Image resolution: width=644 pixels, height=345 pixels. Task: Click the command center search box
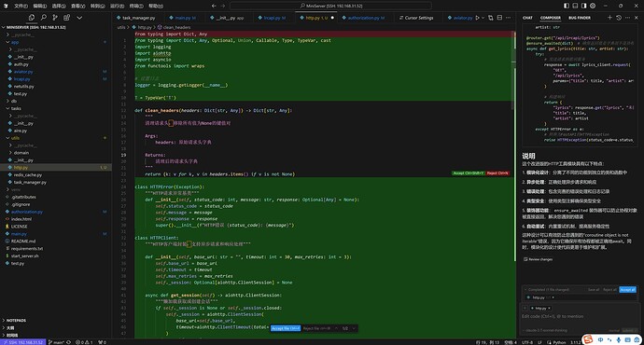click(x=330, y=6)
